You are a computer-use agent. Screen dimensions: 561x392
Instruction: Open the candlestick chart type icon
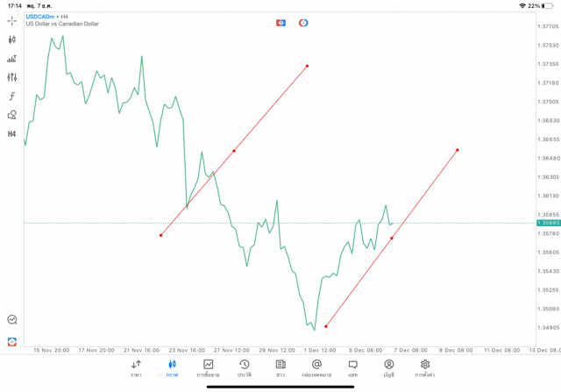pos(12,39)
